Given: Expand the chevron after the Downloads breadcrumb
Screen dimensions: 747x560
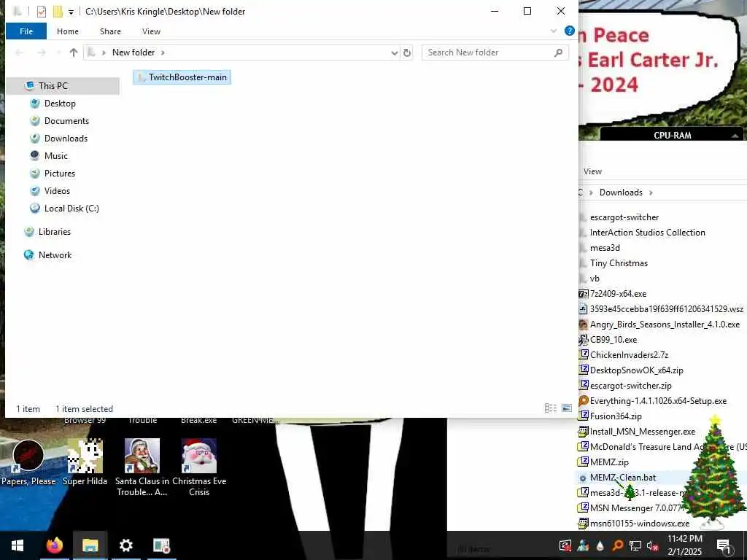Looking at the screenshot, I should pos(651,192).
